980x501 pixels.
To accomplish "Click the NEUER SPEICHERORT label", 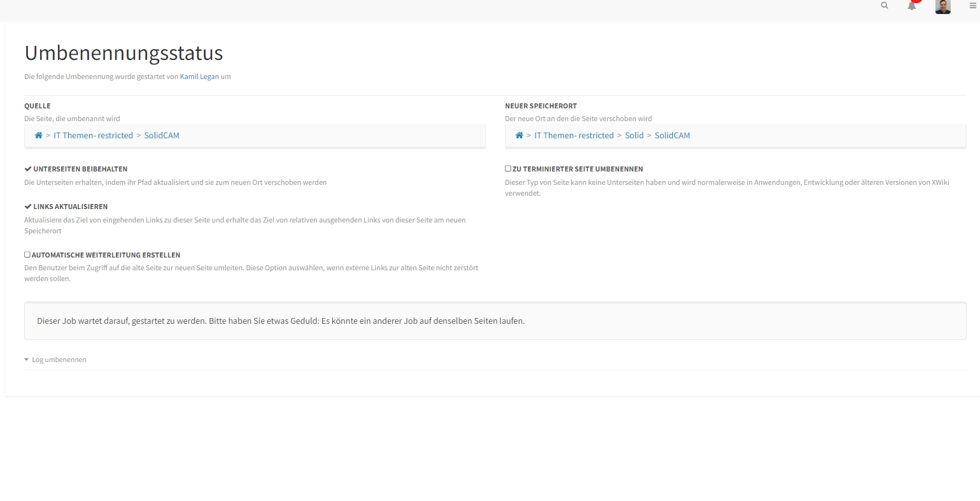I will (x=541, y=106).
